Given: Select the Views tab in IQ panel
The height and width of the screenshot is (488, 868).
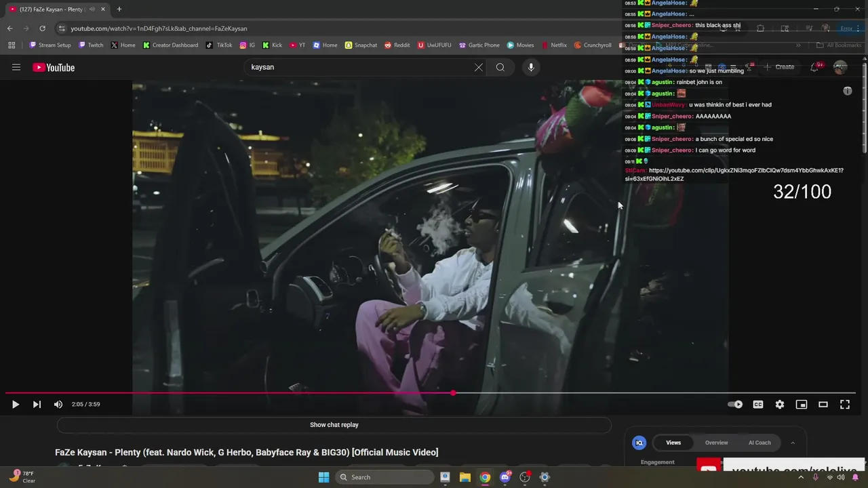Looking at the screenshot, I should tap(673, 443).
